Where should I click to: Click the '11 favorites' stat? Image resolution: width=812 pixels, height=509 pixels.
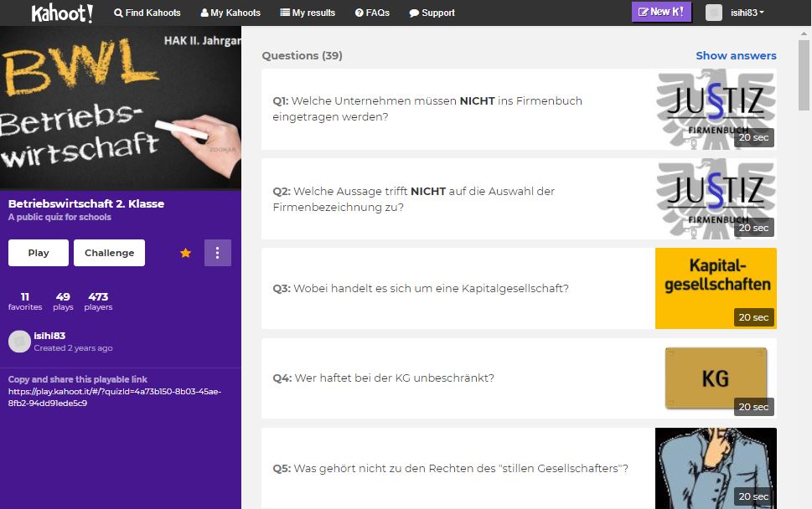(25, 301)
